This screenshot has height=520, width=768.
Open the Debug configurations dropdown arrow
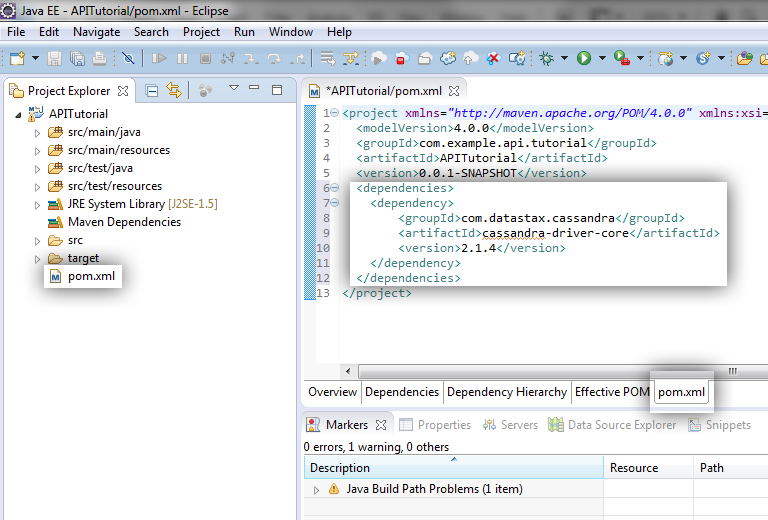564,58
